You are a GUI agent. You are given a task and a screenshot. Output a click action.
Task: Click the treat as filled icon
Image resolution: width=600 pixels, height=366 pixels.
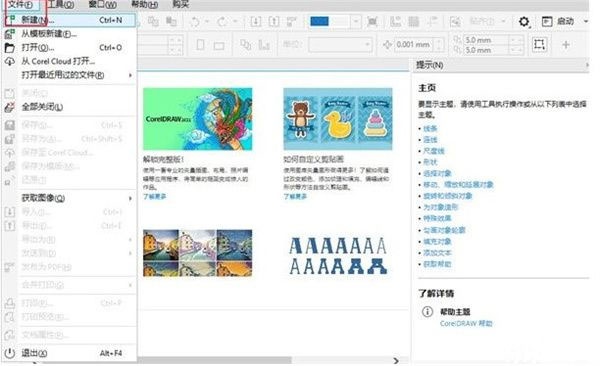coord(539,44)
